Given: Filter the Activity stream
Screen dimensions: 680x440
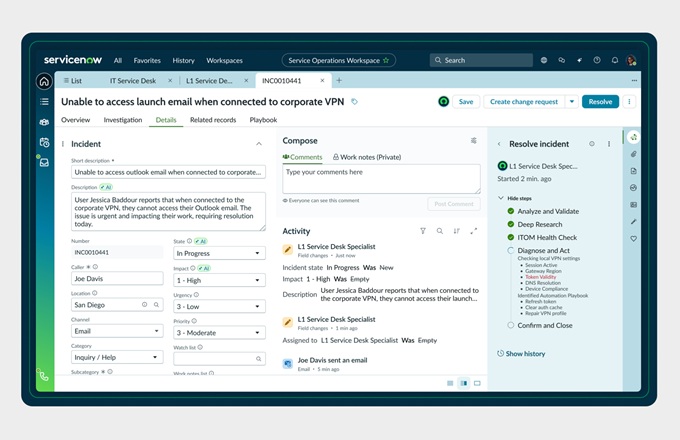Looking at the screenshot, I should [423, 231].
